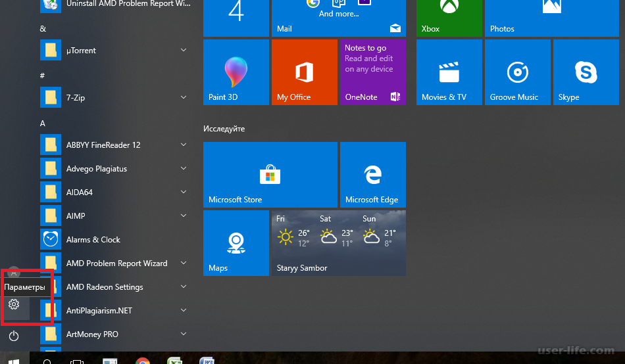
Task: Open the Paint 3D tile
Action: [x=236, y=72]
